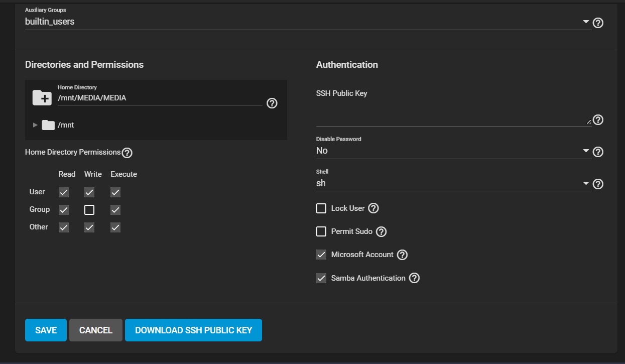Open Home Directory Permissions help tooltip
The height and width of the screenshot is (364, 625).
point(127,153)
